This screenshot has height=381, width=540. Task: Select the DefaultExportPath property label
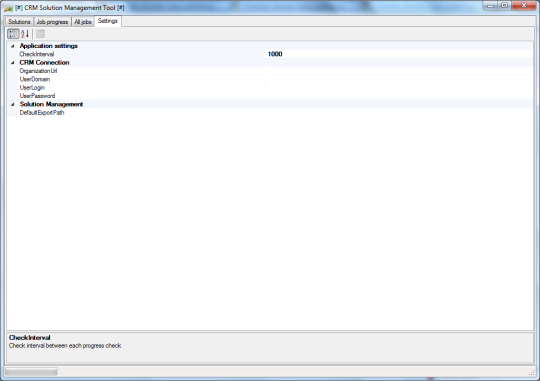[42, 113]
